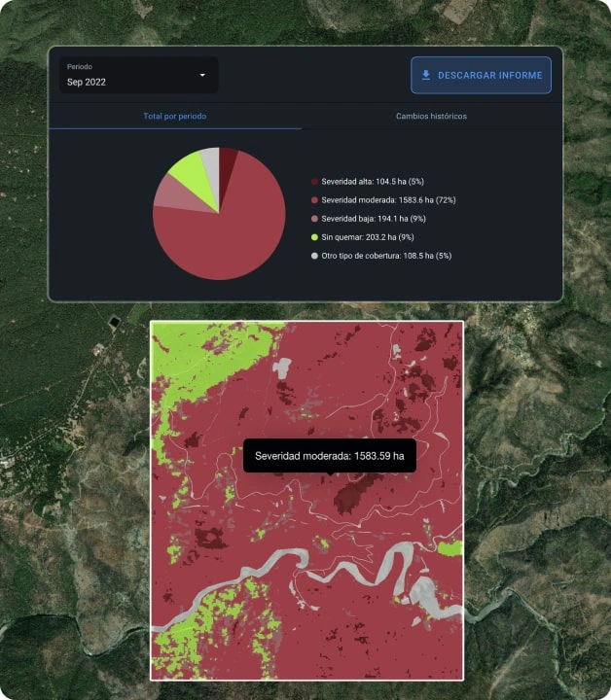Open the Cambios históricos tab

click(431, 116)
